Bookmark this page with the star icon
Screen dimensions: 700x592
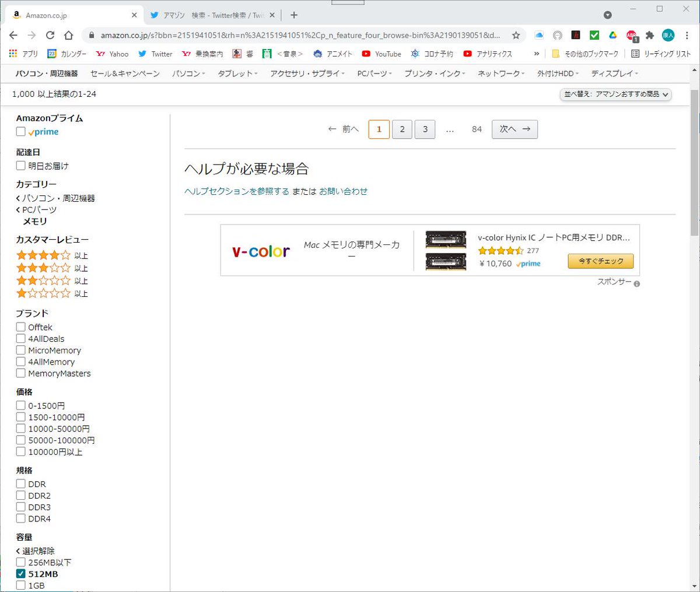pos(516,35)
